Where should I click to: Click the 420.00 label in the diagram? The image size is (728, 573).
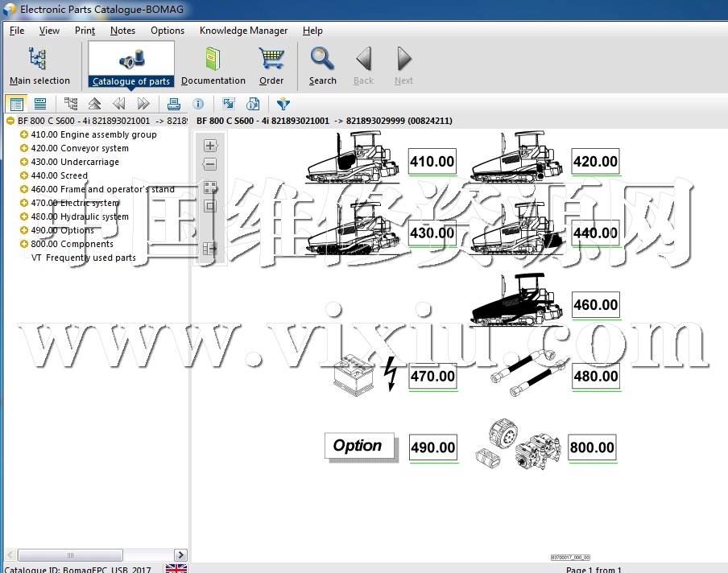pos(595,162)
